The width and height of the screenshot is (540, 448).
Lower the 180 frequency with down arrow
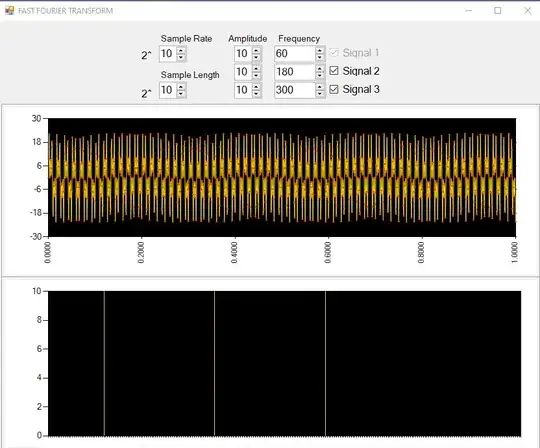[320, 75]
